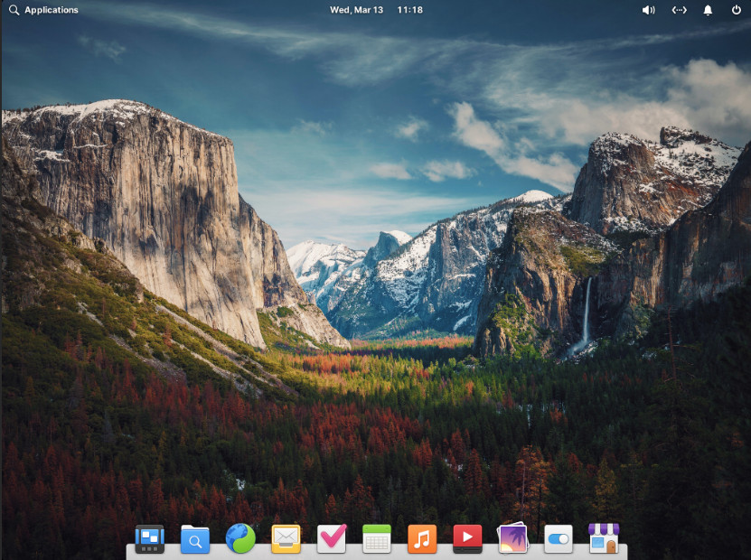Launch AppCenter using the storefront icon

coord(603,538)
